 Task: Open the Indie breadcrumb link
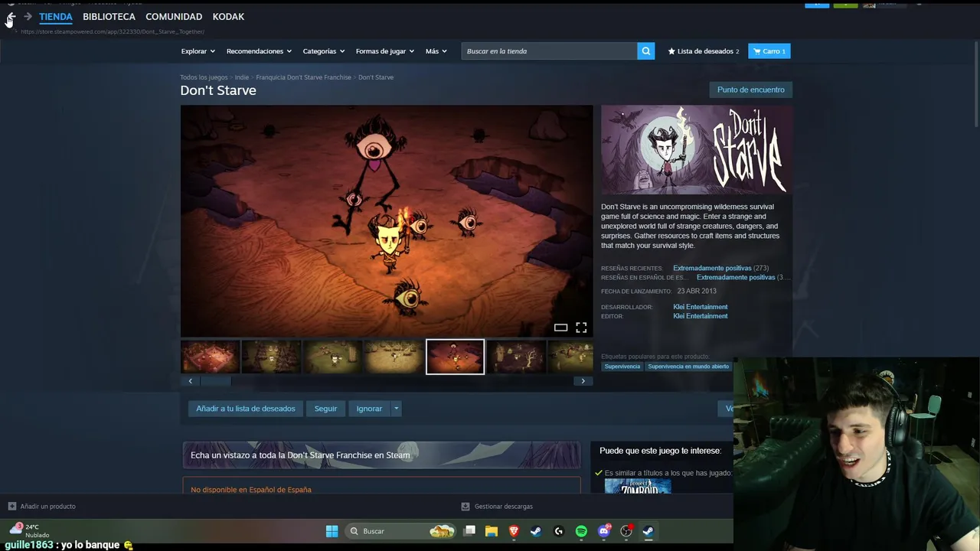(x=242, y=77)
